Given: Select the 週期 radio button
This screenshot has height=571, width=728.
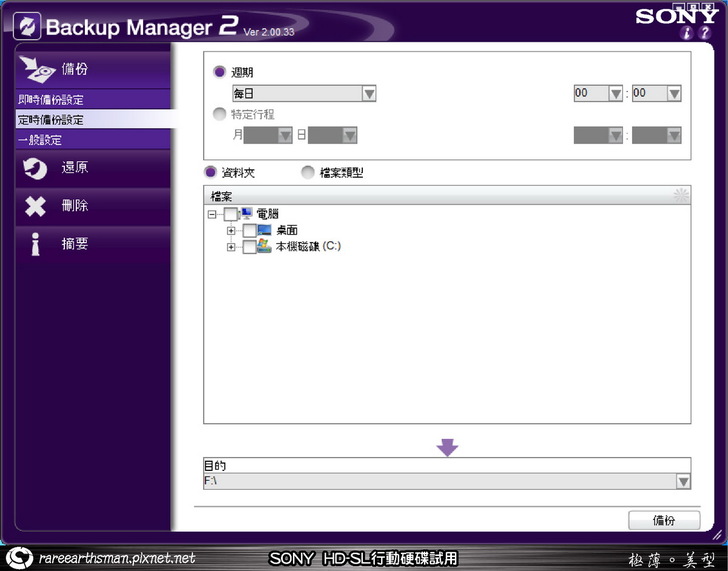Looking at the screenshot, I should click(x=220, y=72).
